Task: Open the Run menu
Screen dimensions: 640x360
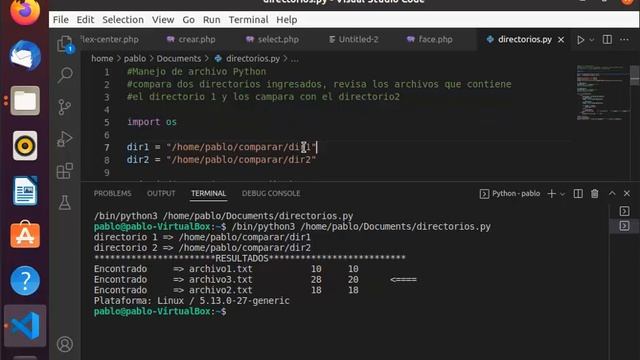Action: click(x=211, y=20)
